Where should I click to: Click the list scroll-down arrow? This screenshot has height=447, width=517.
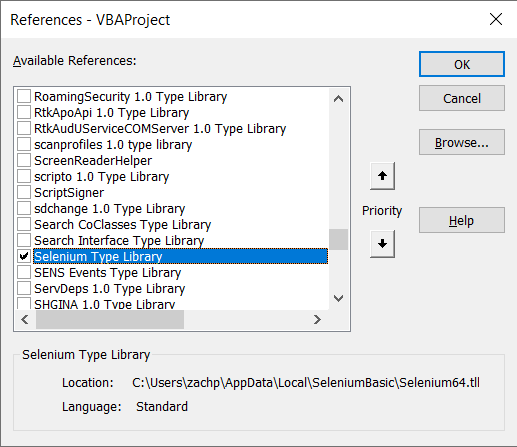tap(338, 298)
